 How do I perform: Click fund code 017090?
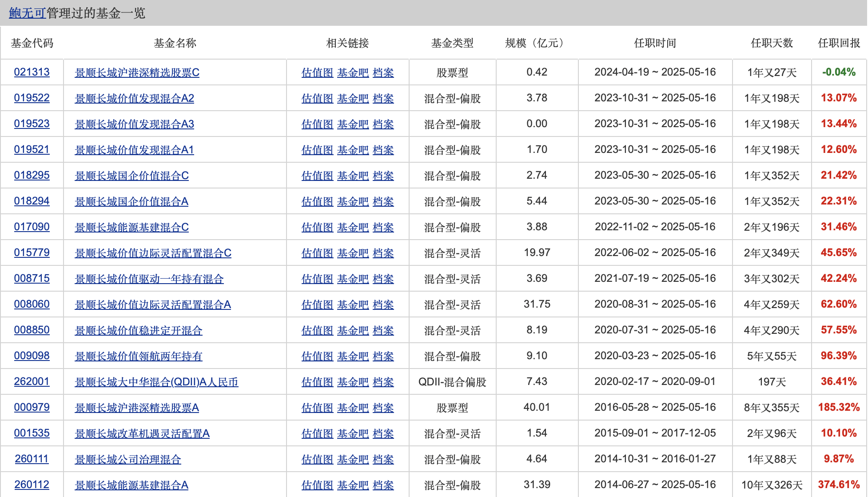pos(32,227)
